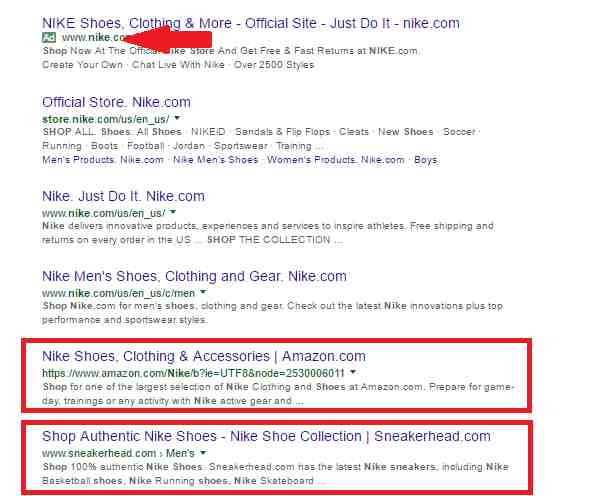Image resolution: width=610 pixels, height=496 pixels.
Task: Open the NIKE Shoes, Clothing & More ad title
Action: [251, 23]
